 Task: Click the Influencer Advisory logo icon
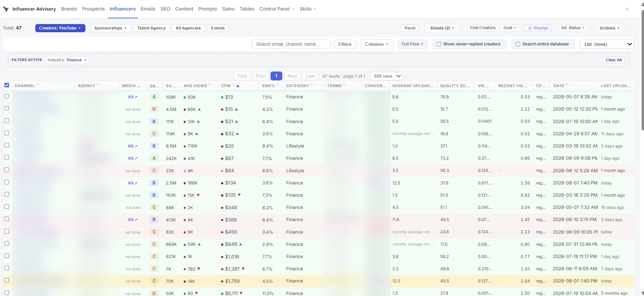coord(6,9)
